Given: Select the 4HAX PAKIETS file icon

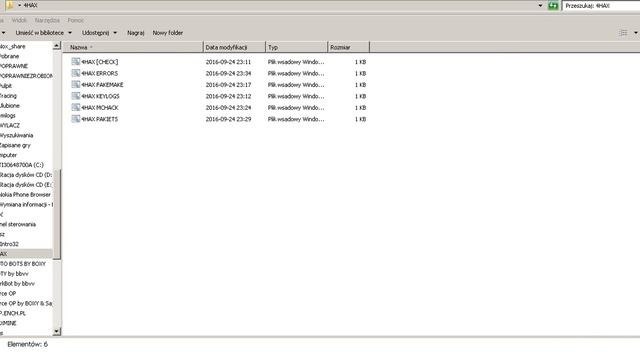Looking at the screenshot, I should (x=76, y=119).
